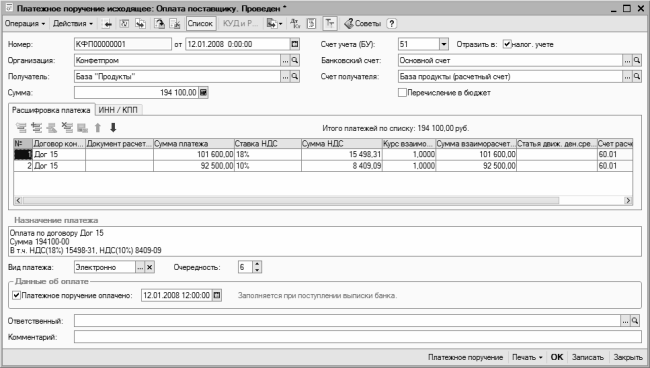Screen dimensions: 650x368
Task: Expand the Счет учета (БУ) dropdown arrow
Action: (x=444, y=44)
